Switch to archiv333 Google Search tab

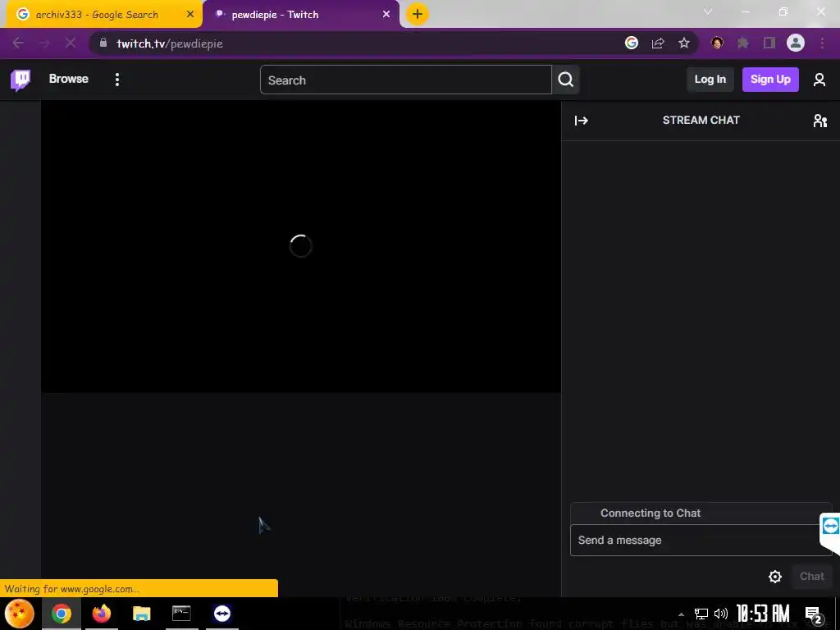[x=97, y=15]
